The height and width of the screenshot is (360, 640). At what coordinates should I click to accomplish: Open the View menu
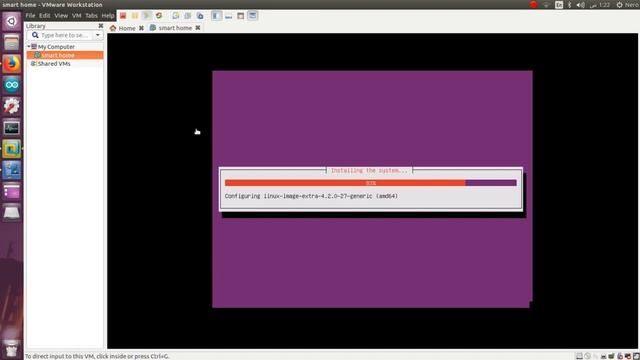click(61, 16)
